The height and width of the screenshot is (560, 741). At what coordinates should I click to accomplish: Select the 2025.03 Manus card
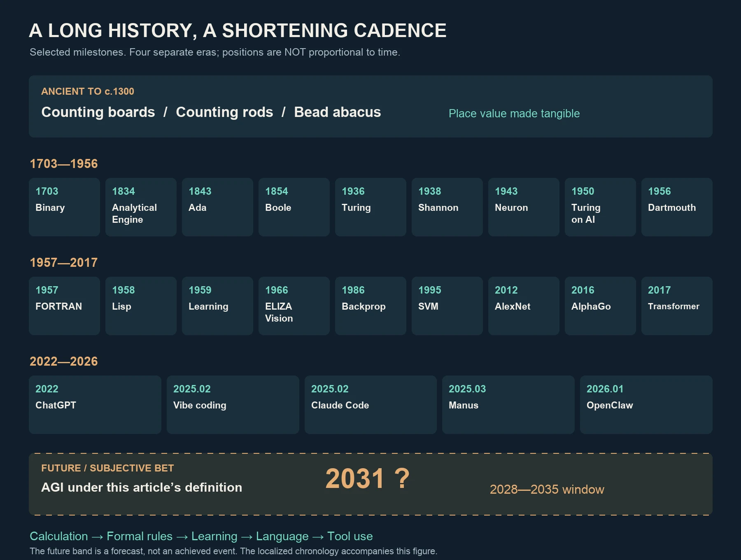[x=508, y=405]
